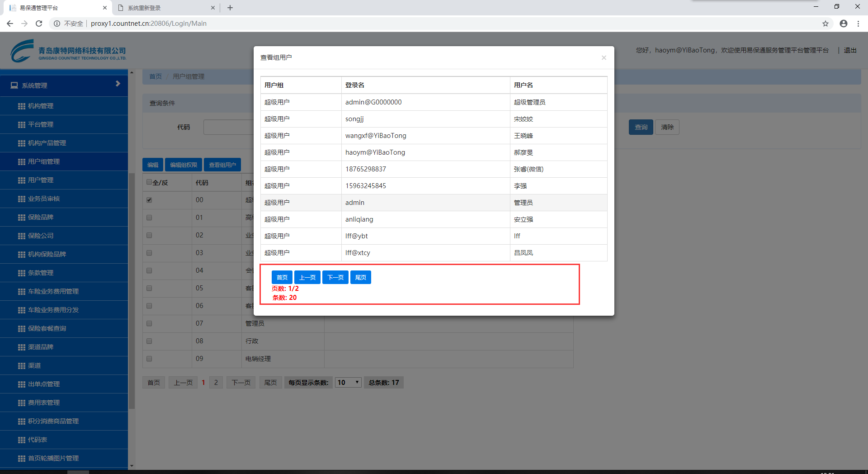Click the 保险公司 grid icon
This screenshot has height=474, width=868.
coord(21,236)
